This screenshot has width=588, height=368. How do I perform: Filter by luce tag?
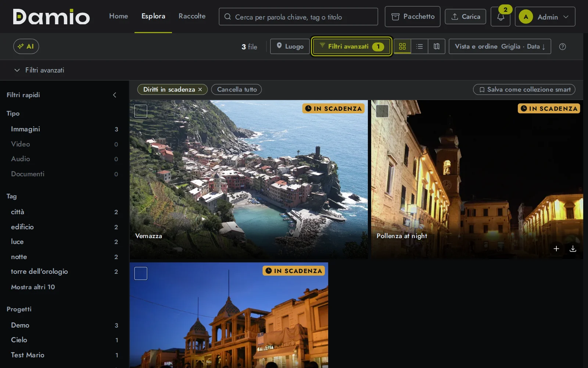point(64,242)
